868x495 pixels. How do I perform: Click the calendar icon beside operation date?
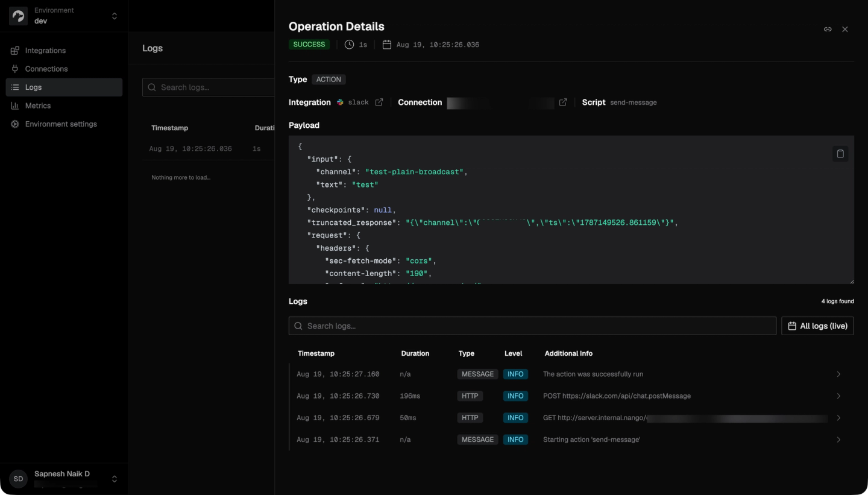(x=387, y=45)
